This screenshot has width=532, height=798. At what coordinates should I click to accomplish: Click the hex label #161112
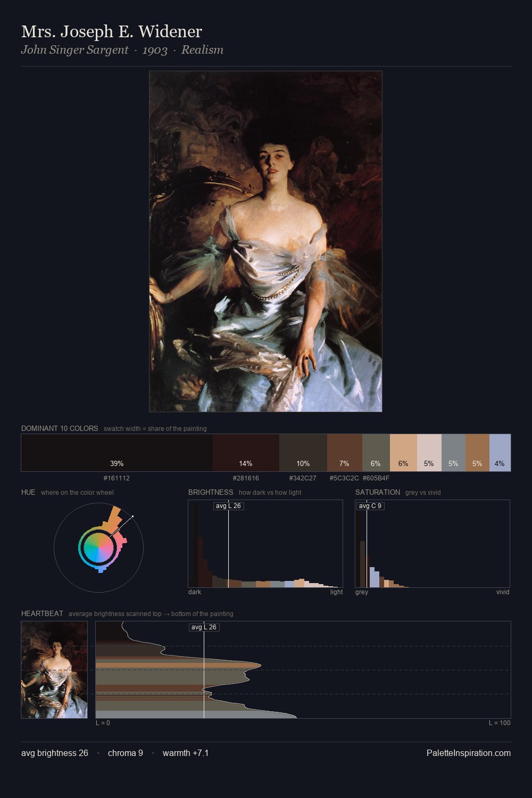117,478
